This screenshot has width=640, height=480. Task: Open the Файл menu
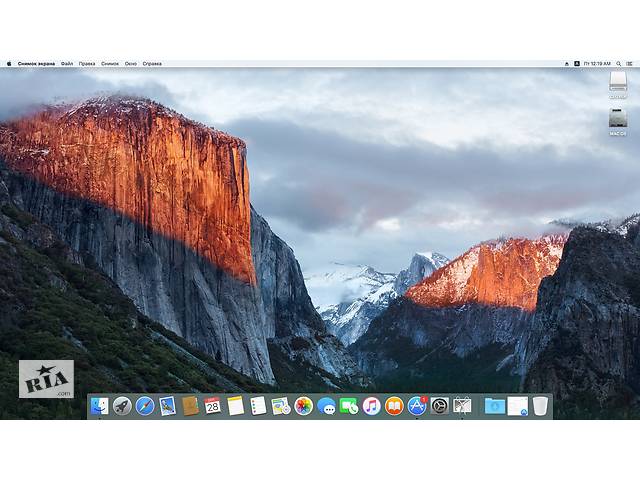point(67,64)
